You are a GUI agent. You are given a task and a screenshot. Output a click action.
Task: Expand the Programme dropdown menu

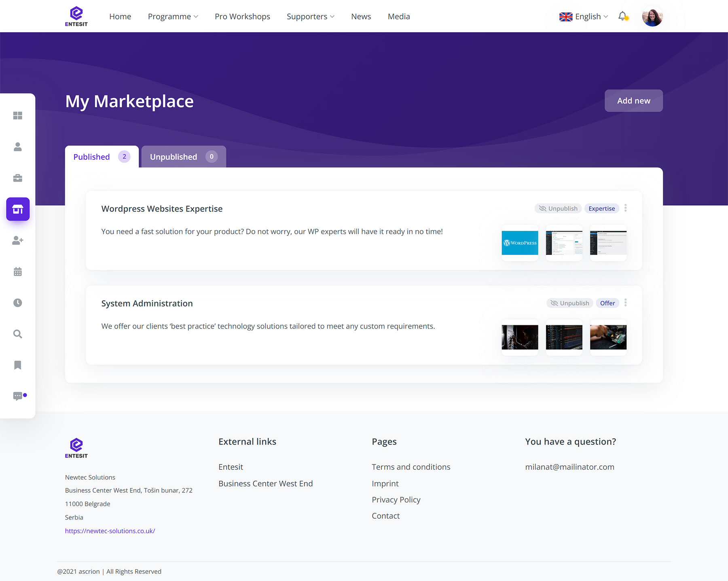click(x=173, y=17)
